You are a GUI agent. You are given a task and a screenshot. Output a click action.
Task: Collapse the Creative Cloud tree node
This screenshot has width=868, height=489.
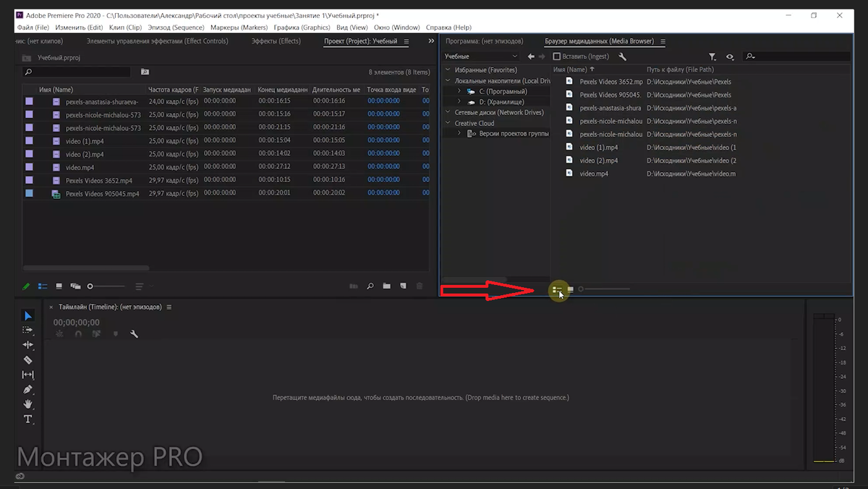coord(448,124)
